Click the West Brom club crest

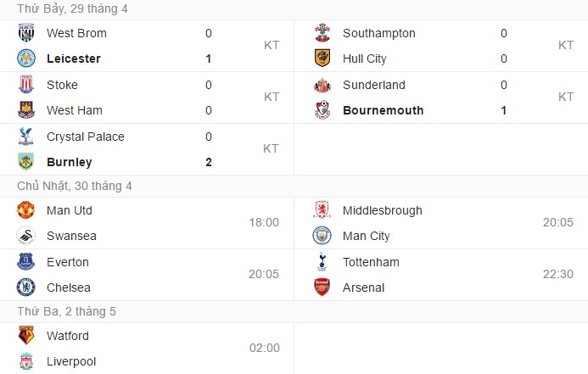click(x=26, y=33)
